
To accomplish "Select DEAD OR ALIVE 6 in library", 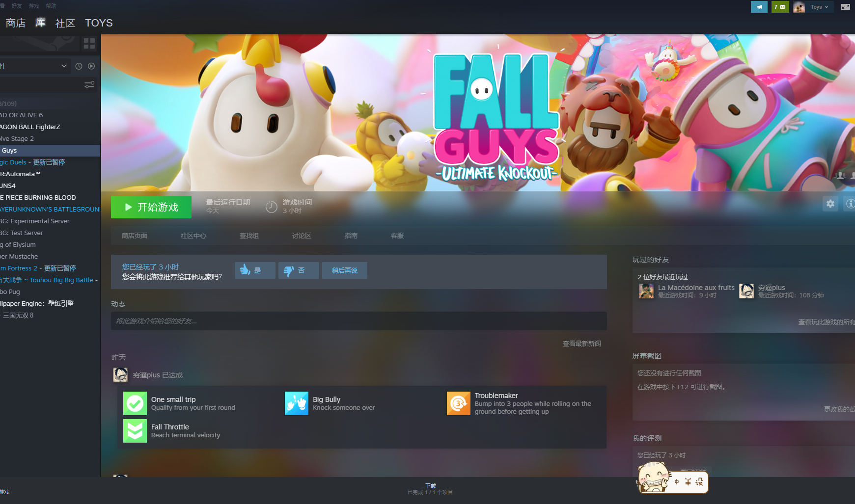I will point(50,115).
